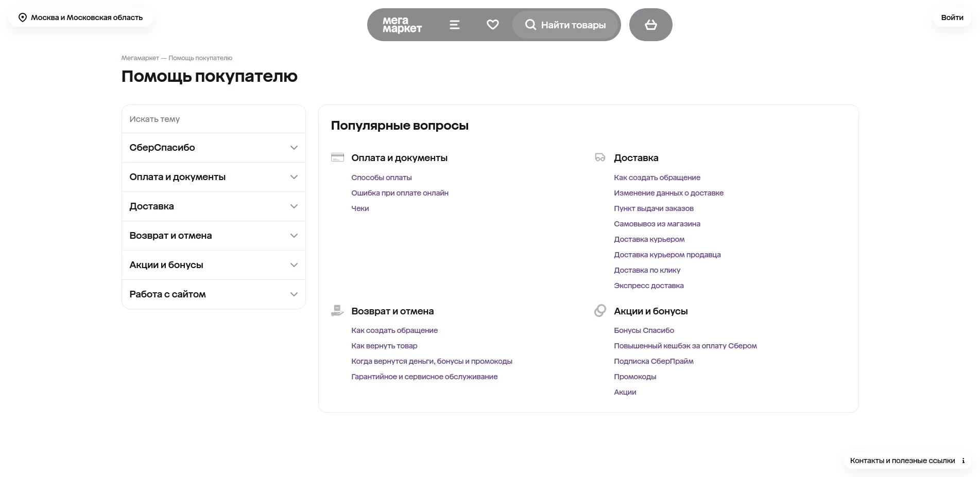
Task: Click the search magnifier icon
Action: [x=530, y=24]
